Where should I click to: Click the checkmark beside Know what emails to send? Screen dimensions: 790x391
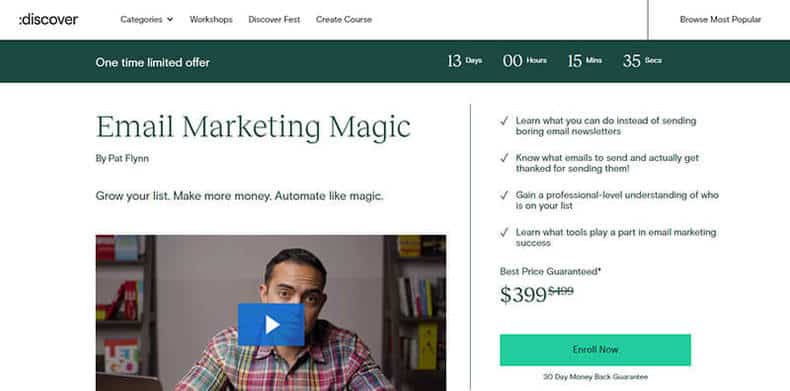504,158
